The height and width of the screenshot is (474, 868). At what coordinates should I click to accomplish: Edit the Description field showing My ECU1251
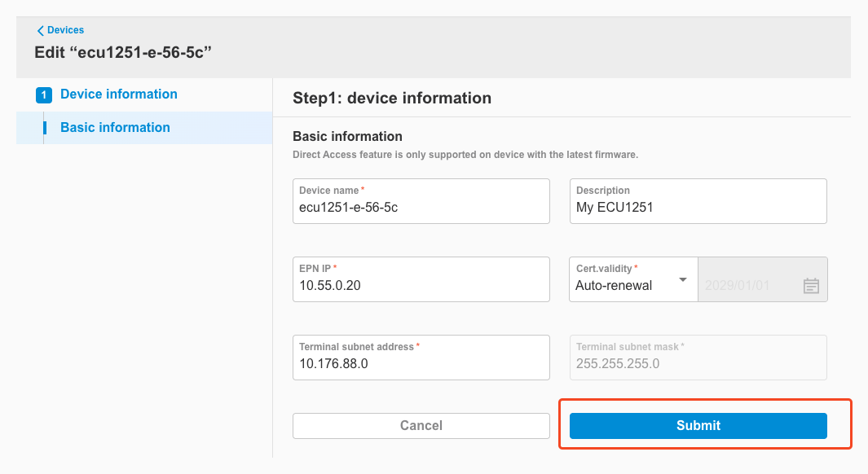tap(698, 201)
